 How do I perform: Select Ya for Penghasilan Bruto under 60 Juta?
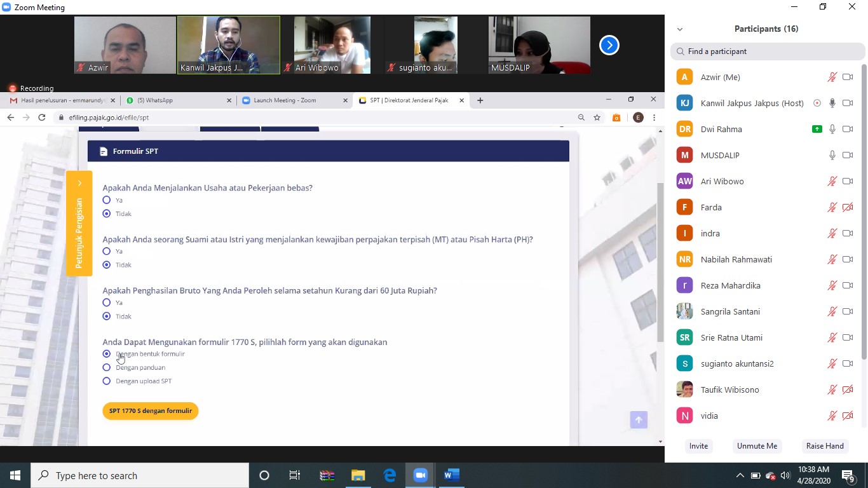(107, 302)
